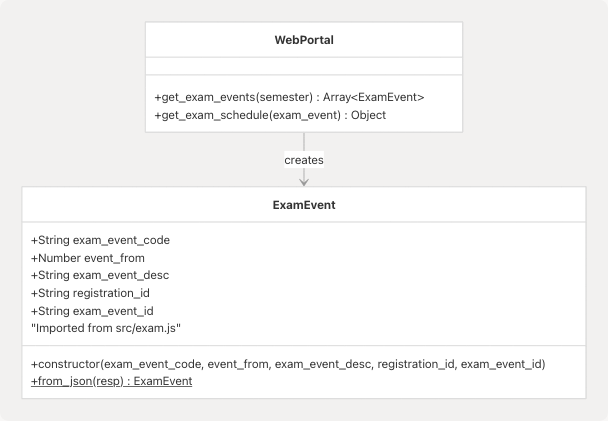Image resolution: width=608 pixels, height=421 pixels.
Task: Select the get_exam_schedule(exam_event) method line
Action: tap(270, 115)
